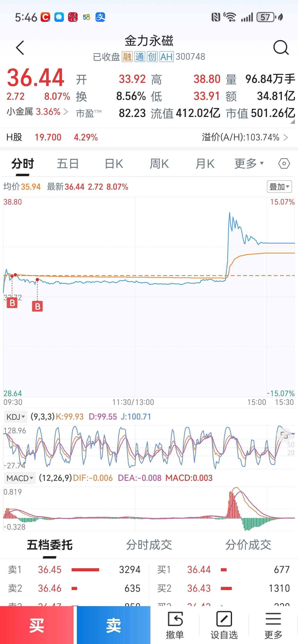Open the MACD indicator dropdown
Image resolution: width=298 pixels, height=644 pixels.
[20, 478]
